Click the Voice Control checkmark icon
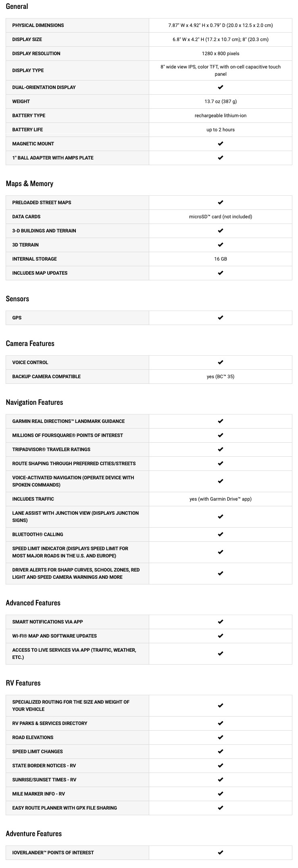The image size is (298, 868). click(220, 363)
